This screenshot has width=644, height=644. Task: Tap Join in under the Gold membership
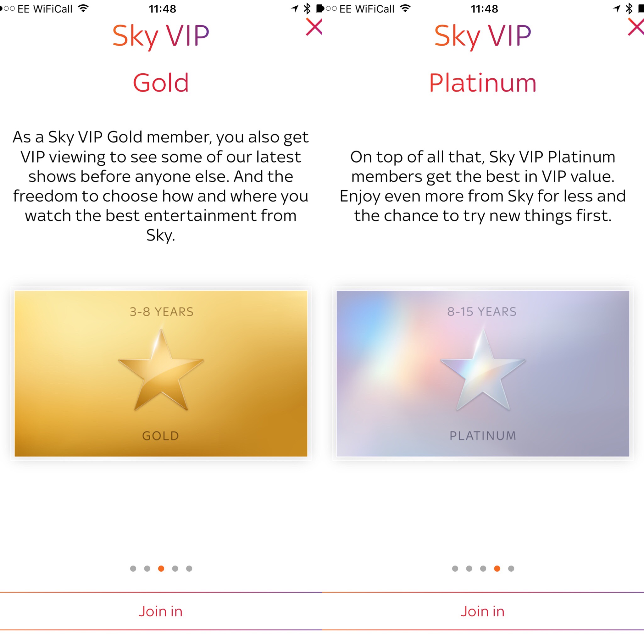pyautogui.click(x=161, y=611)
